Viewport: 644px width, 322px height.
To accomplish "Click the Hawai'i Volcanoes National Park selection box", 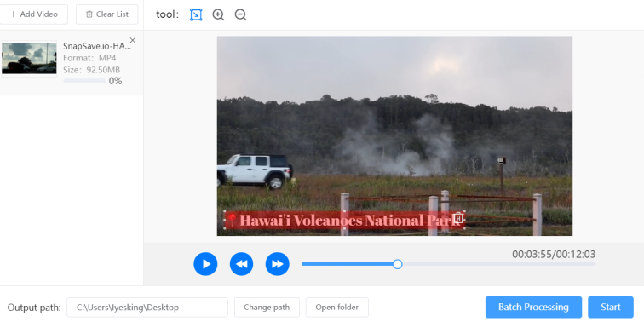I will (345, 220).
